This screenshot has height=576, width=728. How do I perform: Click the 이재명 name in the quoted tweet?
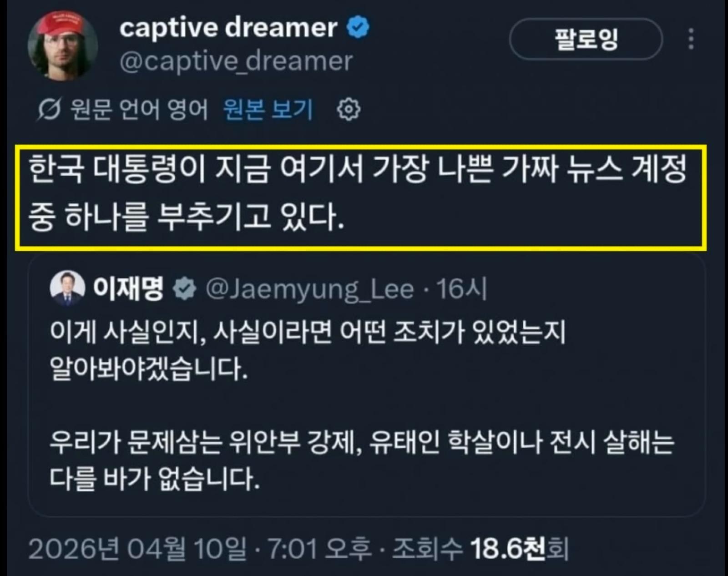click(128, 288)
